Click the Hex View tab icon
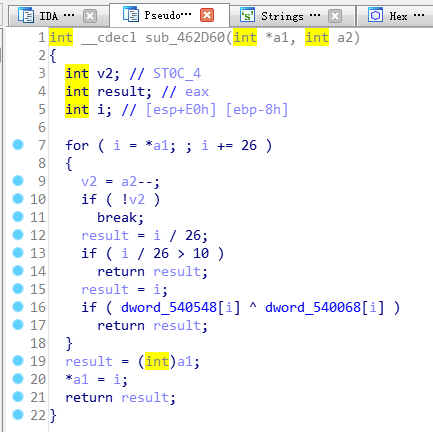The image size is (433, 432). [x=375, y=15]
